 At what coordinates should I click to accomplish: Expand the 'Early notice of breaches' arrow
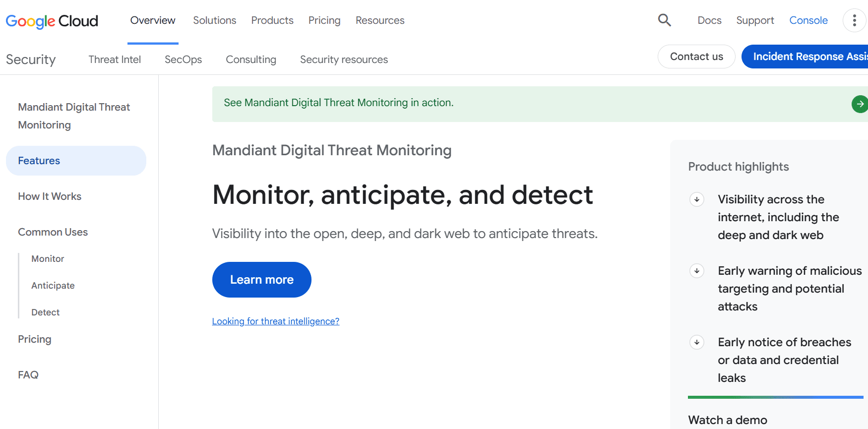[697, 342]
